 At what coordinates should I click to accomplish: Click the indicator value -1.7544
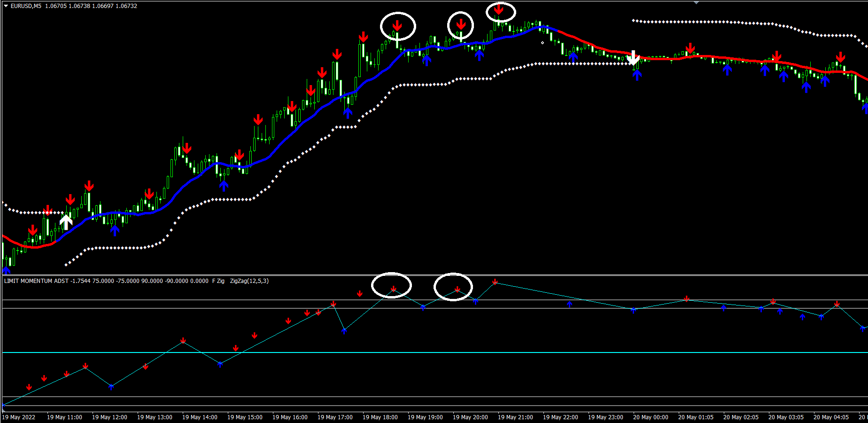(x=80, y=281)
